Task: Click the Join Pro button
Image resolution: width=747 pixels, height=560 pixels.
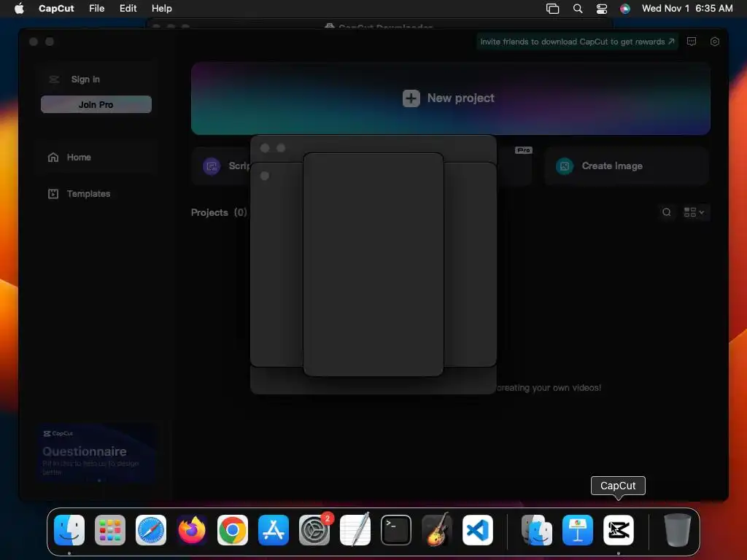Action: tap(96, 104)
